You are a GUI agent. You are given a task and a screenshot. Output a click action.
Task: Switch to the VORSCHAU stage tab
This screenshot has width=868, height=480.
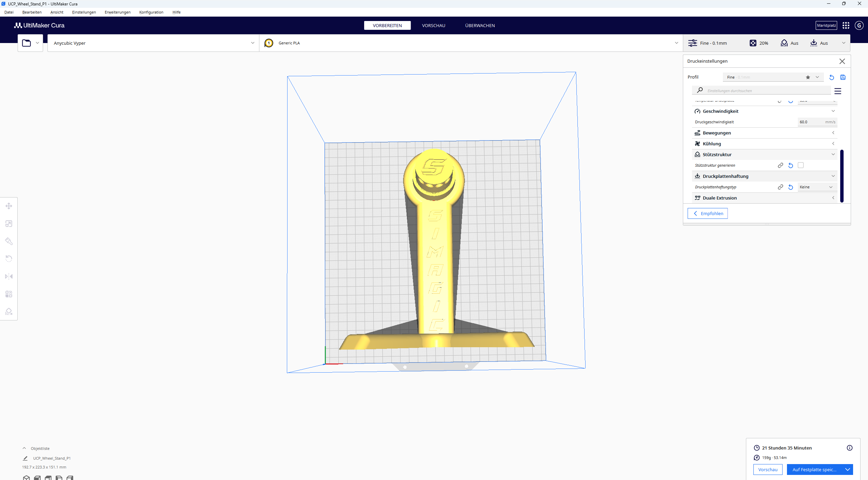434,25
